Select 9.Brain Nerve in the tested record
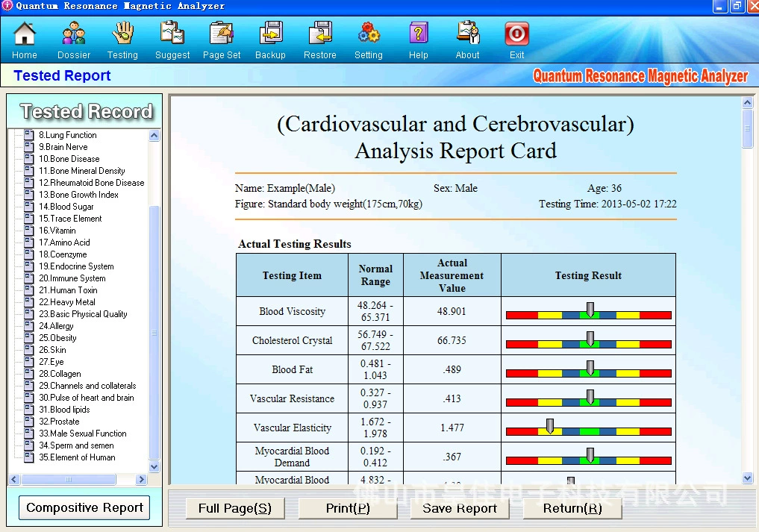 [x=63, y=147]
